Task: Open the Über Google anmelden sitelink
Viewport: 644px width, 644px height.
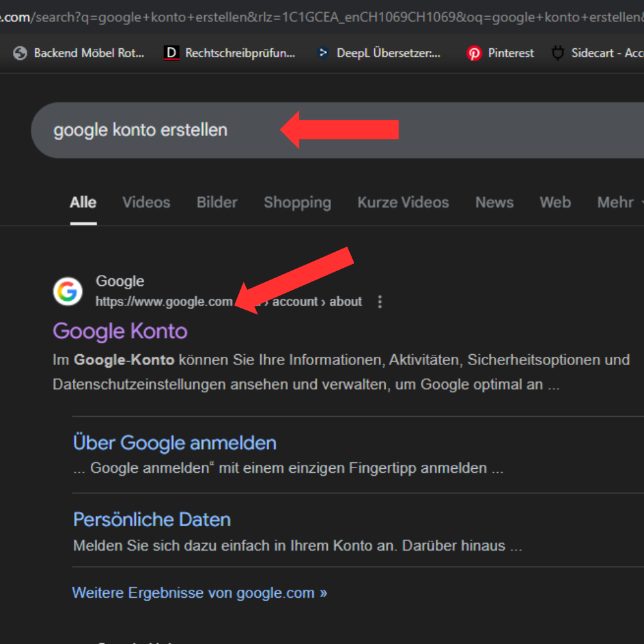Action: click(175, 443)
